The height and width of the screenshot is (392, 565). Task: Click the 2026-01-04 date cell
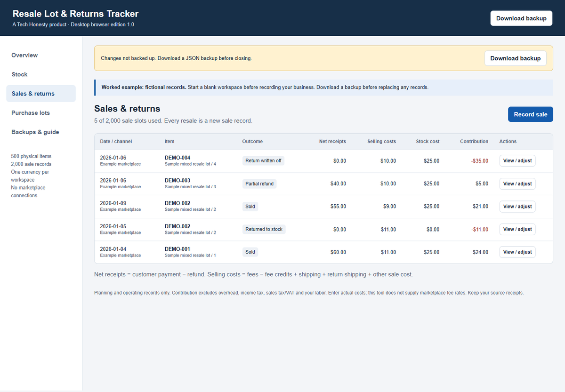[113, 249]
